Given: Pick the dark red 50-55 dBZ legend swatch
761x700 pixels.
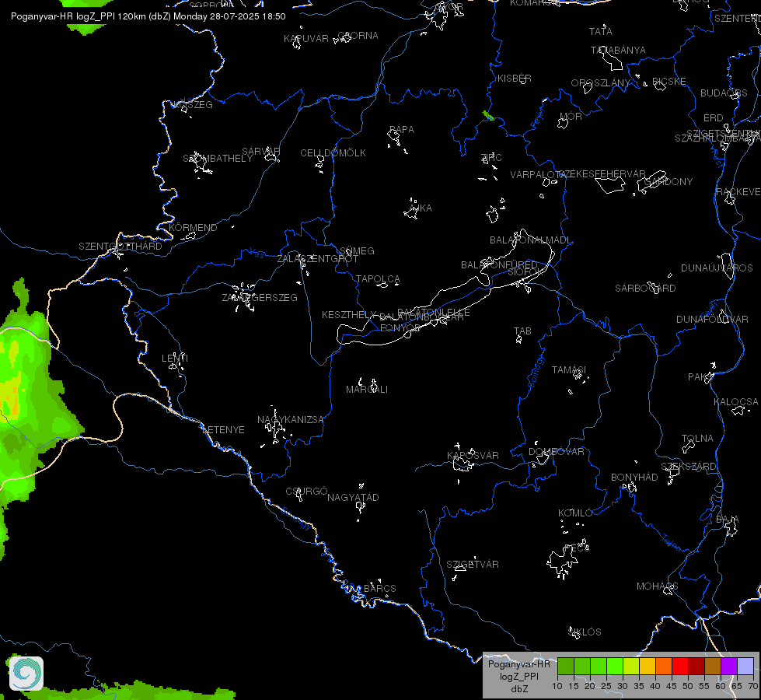Looking at the screenshot, I should click(696, 667).
